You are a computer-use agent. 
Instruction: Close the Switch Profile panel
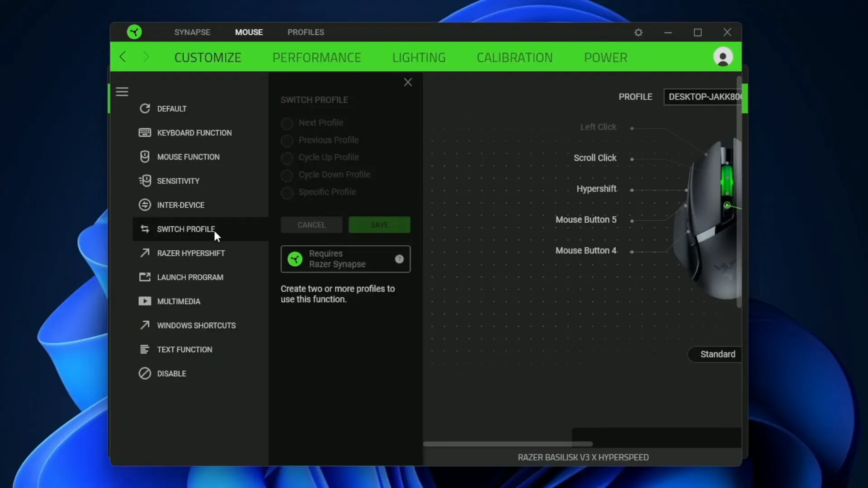[x=408, y=82]
